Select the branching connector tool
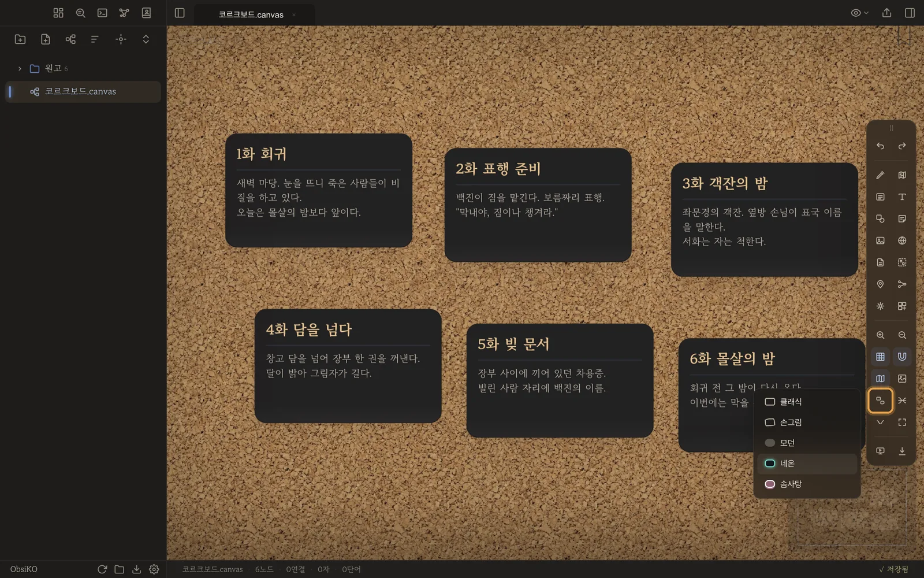The height and width of the screenshot is (578, 924). coord(902,284)
